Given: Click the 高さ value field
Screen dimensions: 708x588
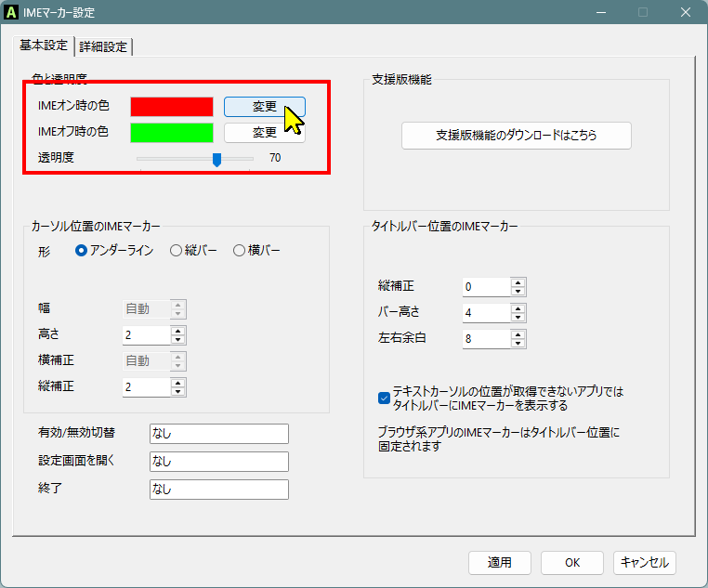Looking at the screenshot, I should 146,334.
